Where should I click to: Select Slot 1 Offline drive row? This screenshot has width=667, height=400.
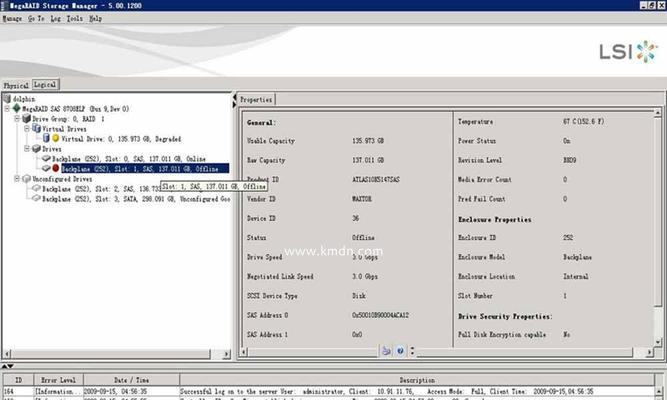(x=145, y=169)
